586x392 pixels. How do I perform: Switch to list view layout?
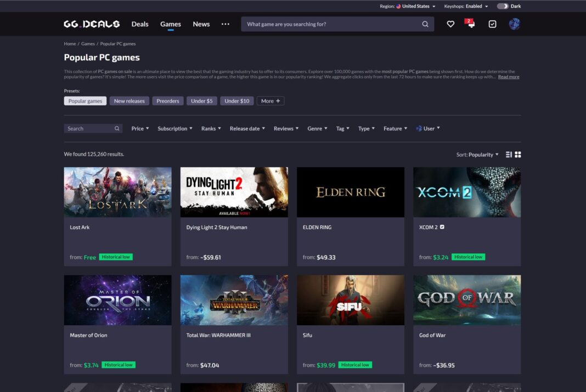click(x=509, y=155)
